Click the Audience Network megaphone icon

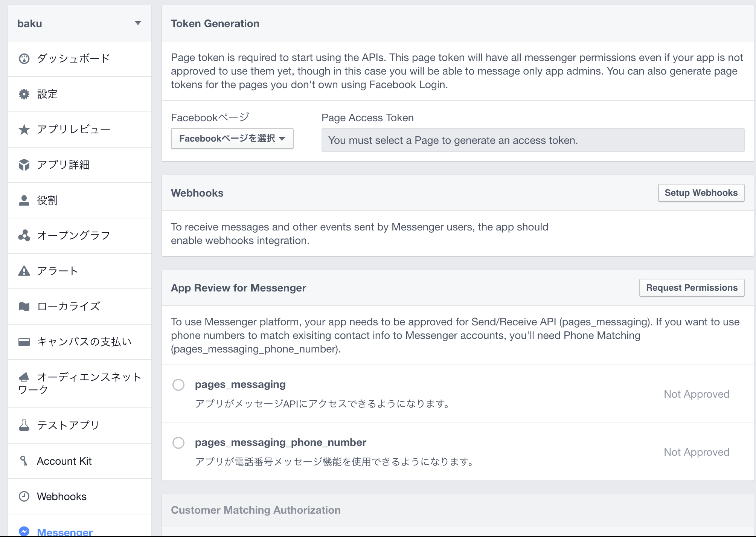point(24,377)
